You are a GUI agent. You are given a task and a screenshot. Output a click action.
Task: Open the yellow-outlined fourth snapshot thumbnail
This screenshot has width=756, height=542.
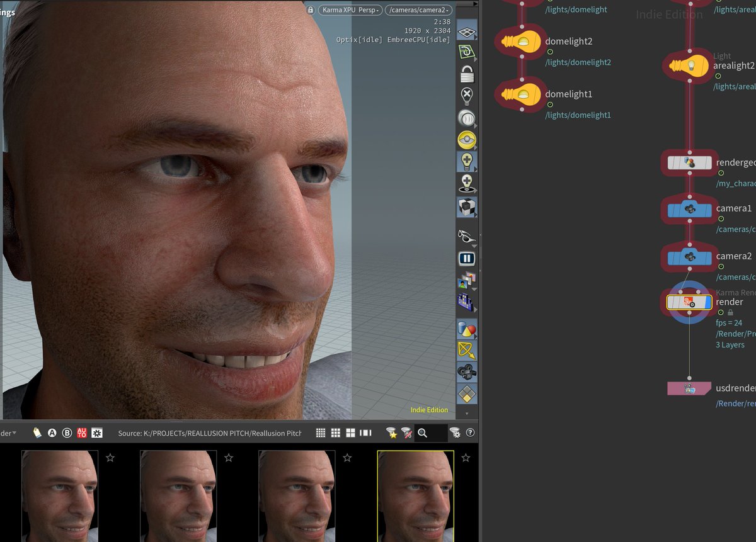click(415, 496)
